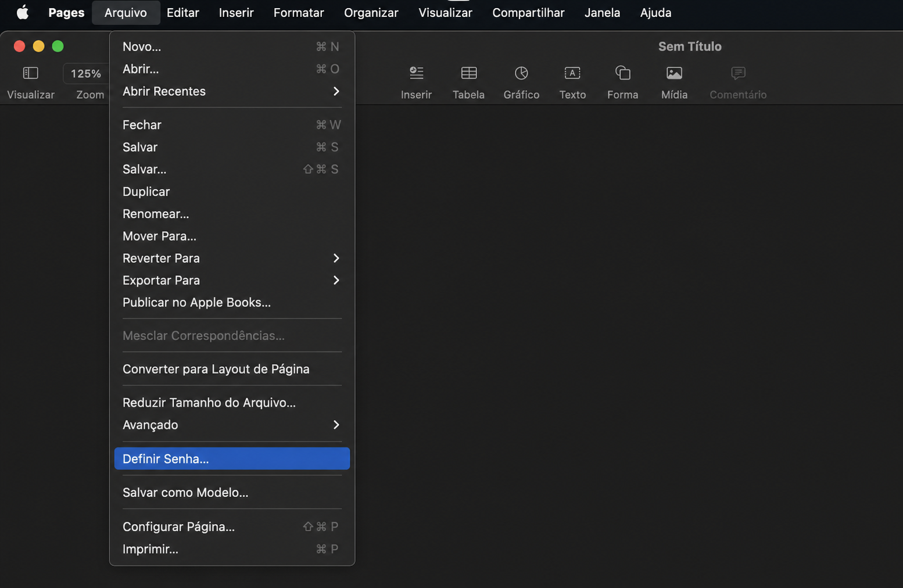Viewport: 903px width, 588px height.
Task: Expand the Abrir Recentes submenu
Action: click(x=232, y=91)
